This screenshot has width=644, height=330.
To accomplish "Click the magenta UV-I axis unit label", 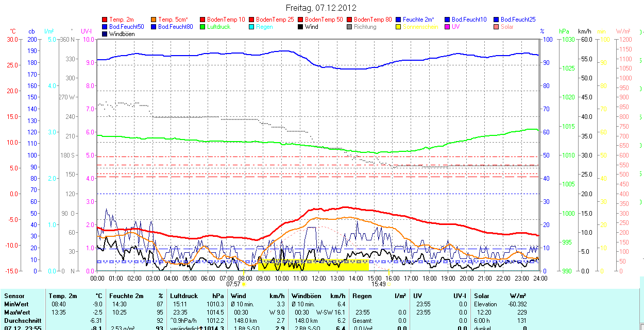I will tap(86, 31).
